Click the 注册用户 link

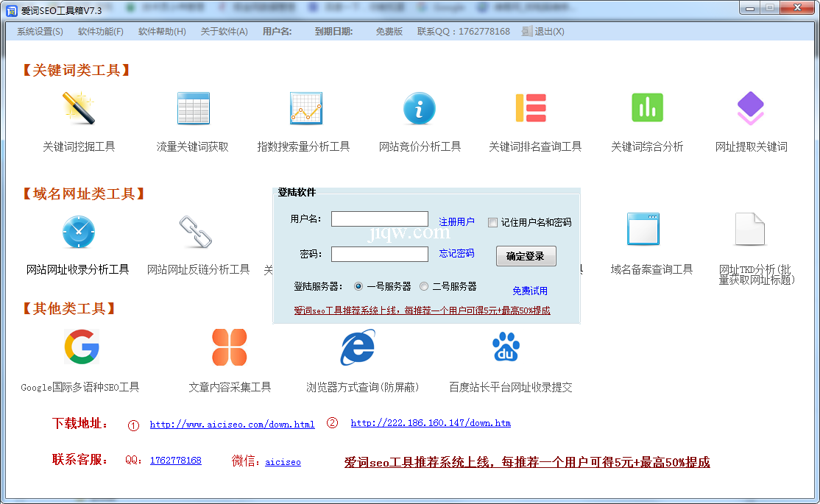pos(456,221)
